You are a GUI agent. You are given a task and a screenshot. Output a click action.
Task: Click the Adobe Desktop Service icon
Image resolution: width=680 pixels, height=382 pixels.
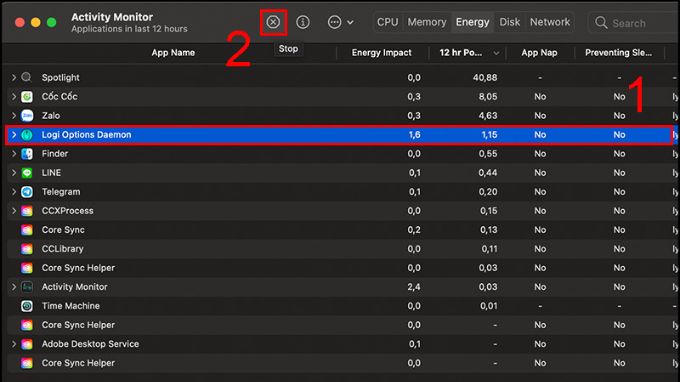[x=27, y=344]
